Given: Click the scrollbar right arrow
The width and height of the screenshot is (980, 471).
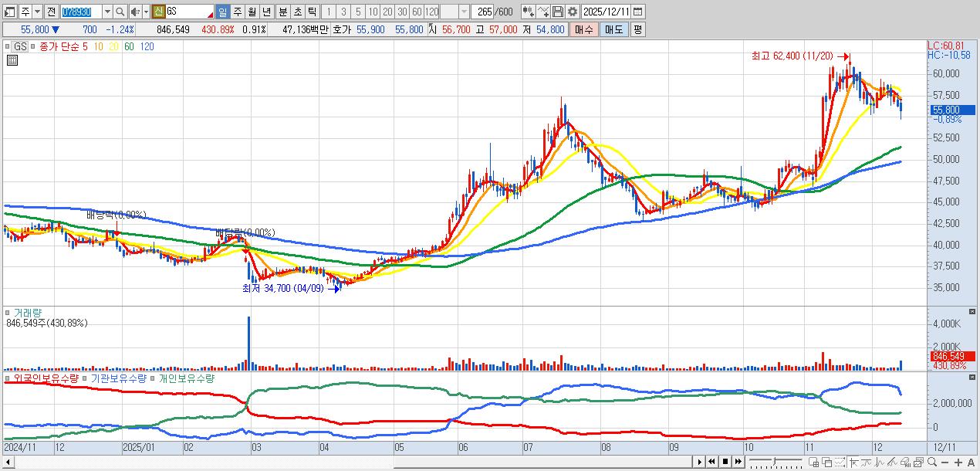Looking at the screenshot, I should (698, 462).
